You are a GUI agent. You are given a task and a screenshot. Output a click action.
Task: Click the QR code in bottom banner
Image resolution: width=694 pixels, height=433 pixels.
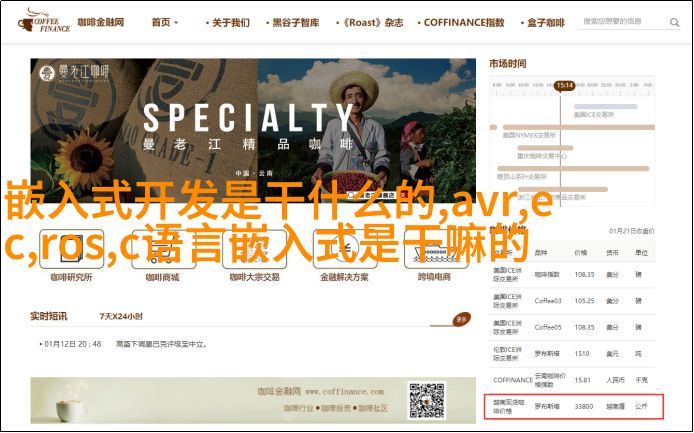click(x=427, y=400)
